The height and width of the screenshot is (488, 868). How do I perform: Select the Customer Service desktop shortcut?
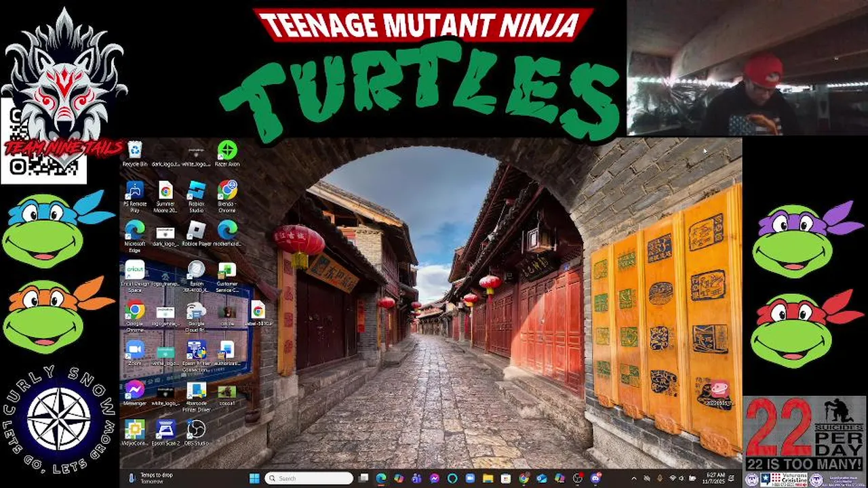[x=227, y=276]
